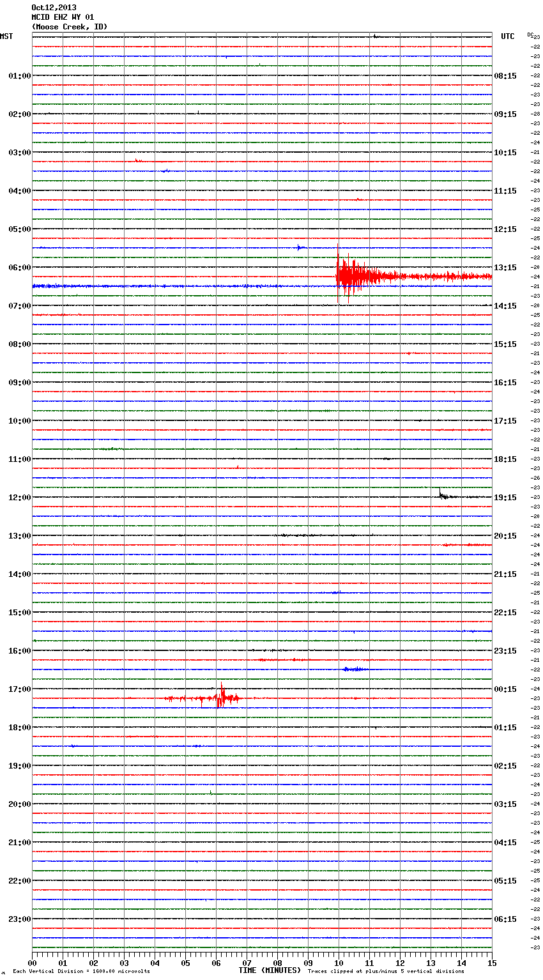Click the blue burst on the 16:30 trace

[355, 669]
